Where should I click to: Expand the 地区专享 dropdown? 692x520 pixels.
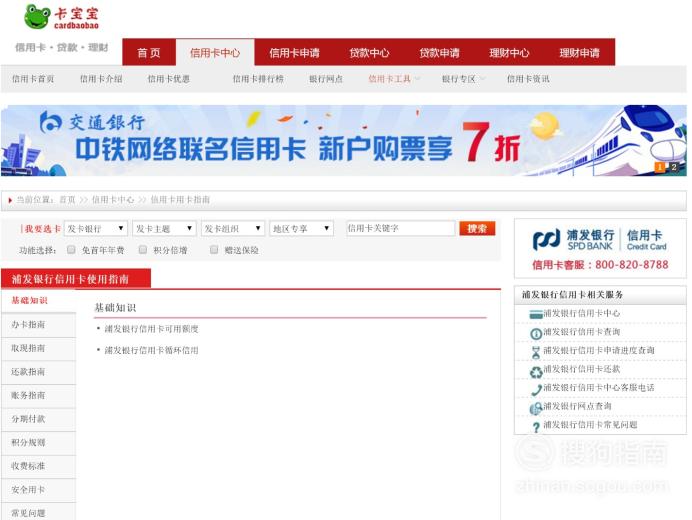tap(301, 229)
